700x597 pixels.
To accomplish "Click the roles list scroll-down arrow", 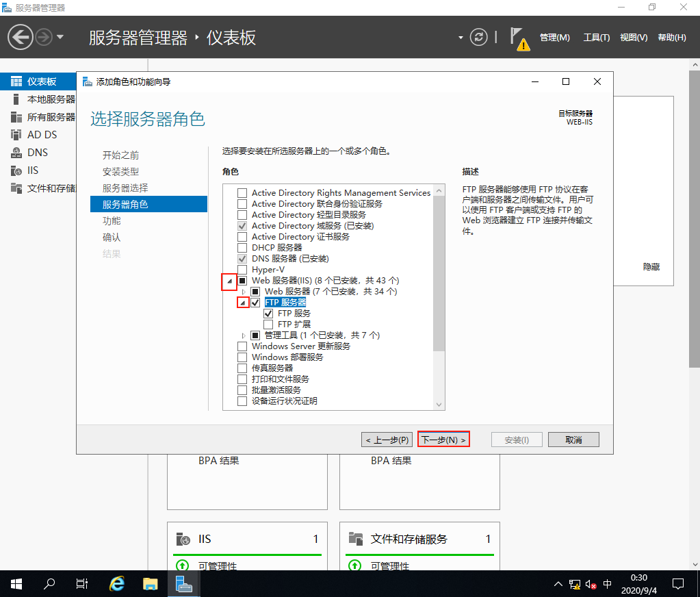I will [x=439, y=405].
